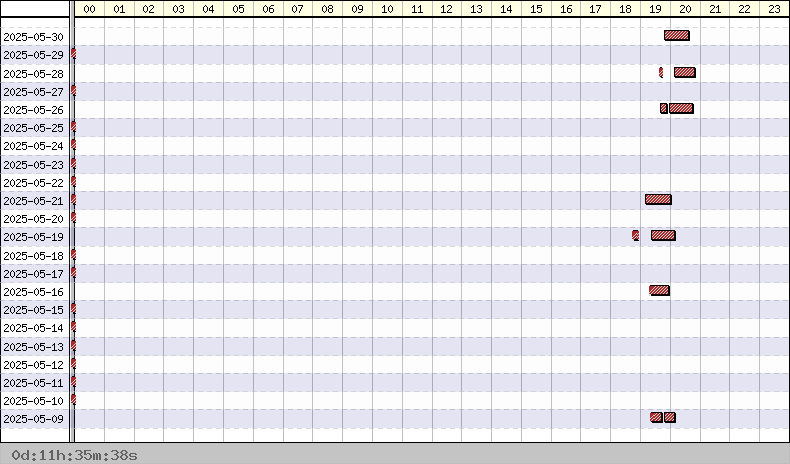Click the midnight marker on 2025-05-13 row
This screenshot has width=790, height=464.
pos(74,346)
